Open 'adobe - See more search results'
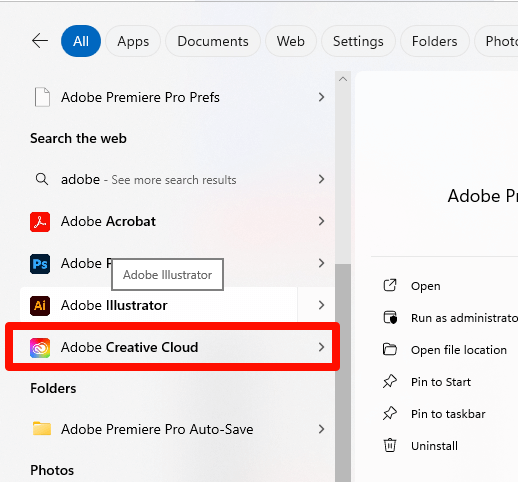This screenshot has width=518, height=482. click(148, 180)
